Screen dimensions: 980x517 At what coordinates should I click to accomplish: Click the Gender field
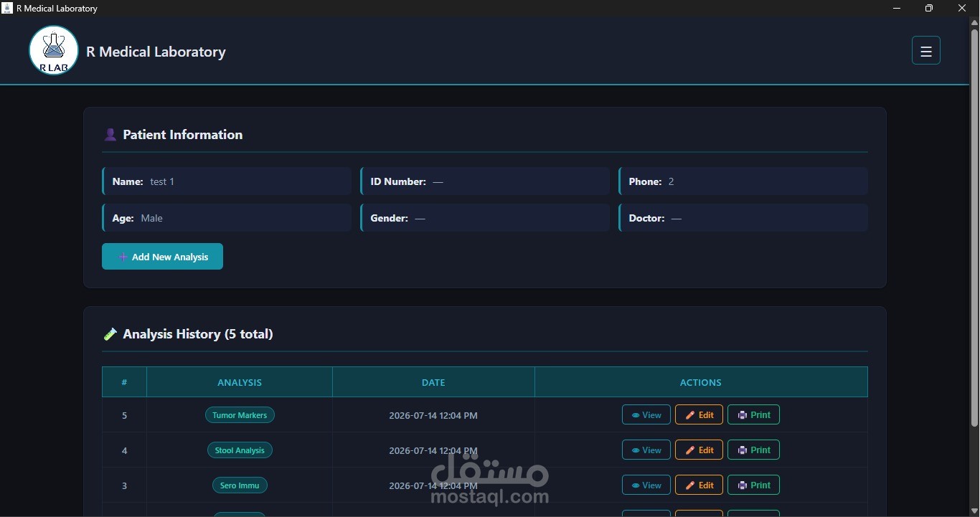pos(485,218)
